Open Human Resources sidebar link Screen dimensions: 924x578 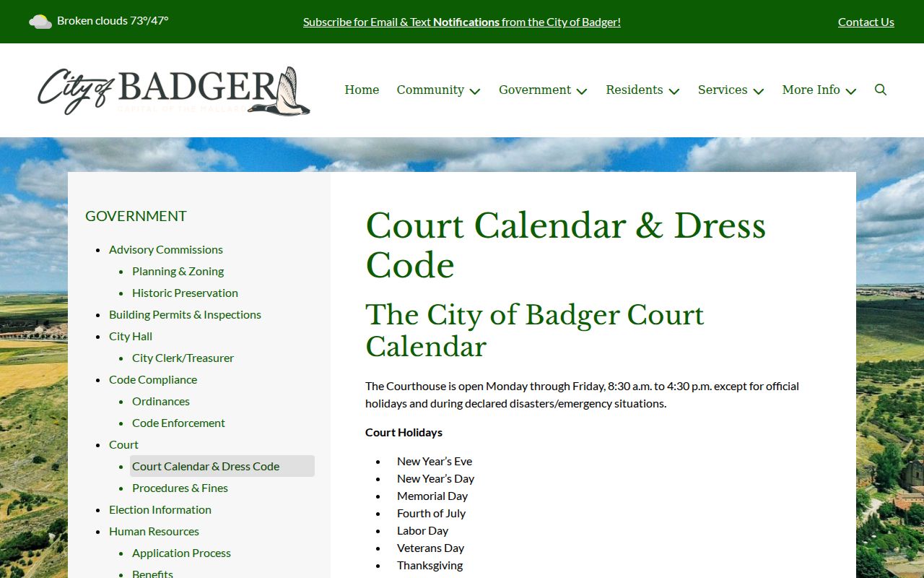[154, 531]
